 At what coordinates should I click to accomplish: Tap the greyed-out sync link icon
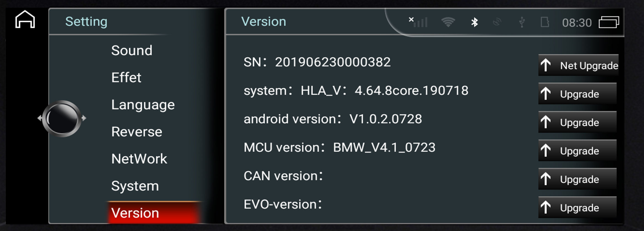pyautogui.click(x=497, y=22)
